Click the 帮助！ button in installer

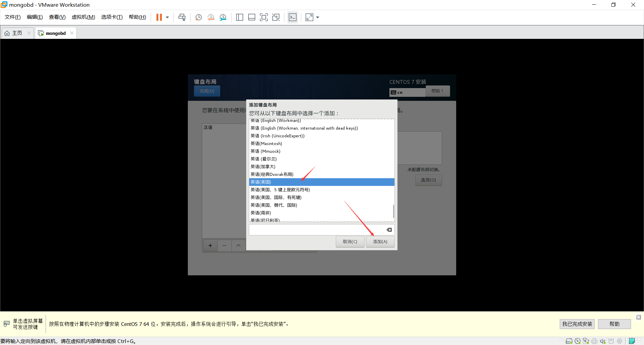pyautogui.click(x=437, y=91)
